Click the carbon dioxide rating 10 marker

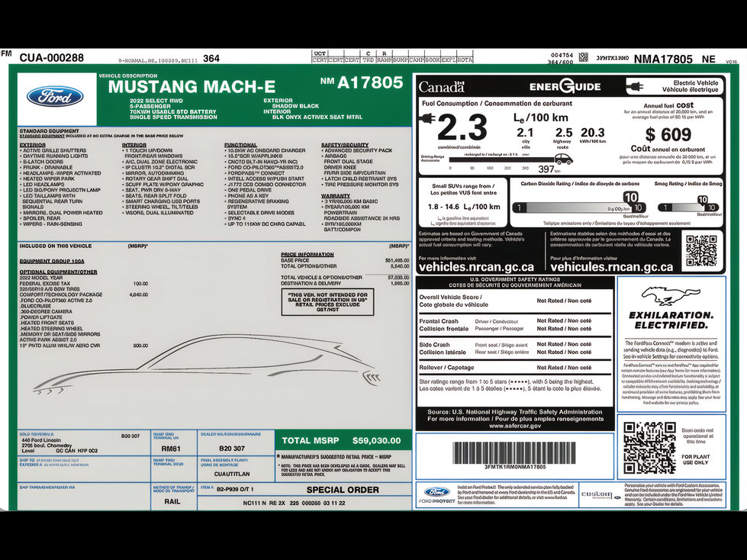point(631,197)
